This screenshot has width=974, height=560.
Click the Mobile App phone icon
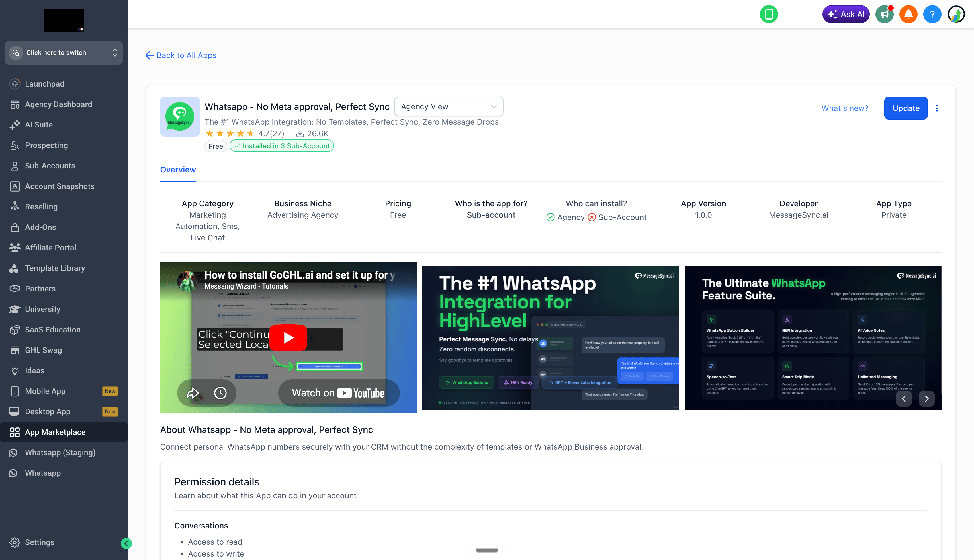[x=15, y=391]
